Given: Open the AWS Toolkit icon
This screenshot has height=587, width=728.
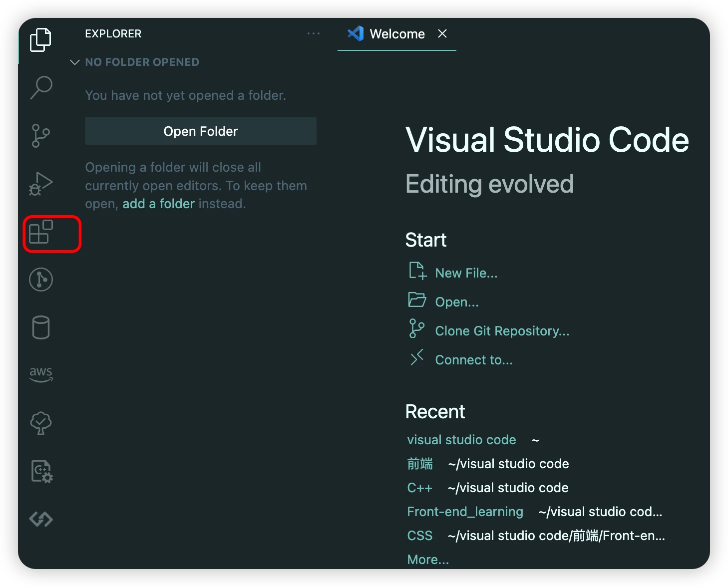Looking at the screenshot, I should 41,374.
